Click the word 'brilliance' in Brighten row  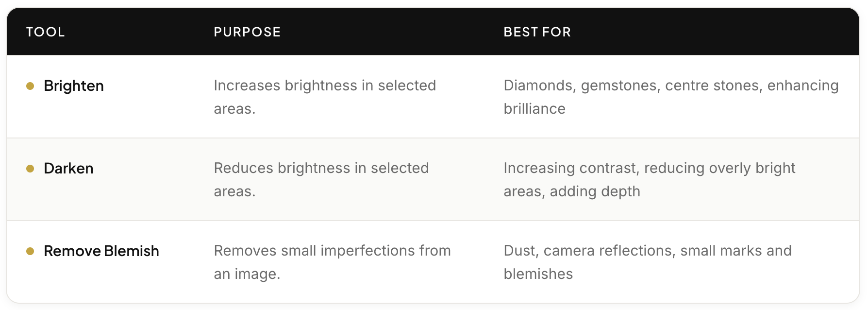(x=534, y=109)
